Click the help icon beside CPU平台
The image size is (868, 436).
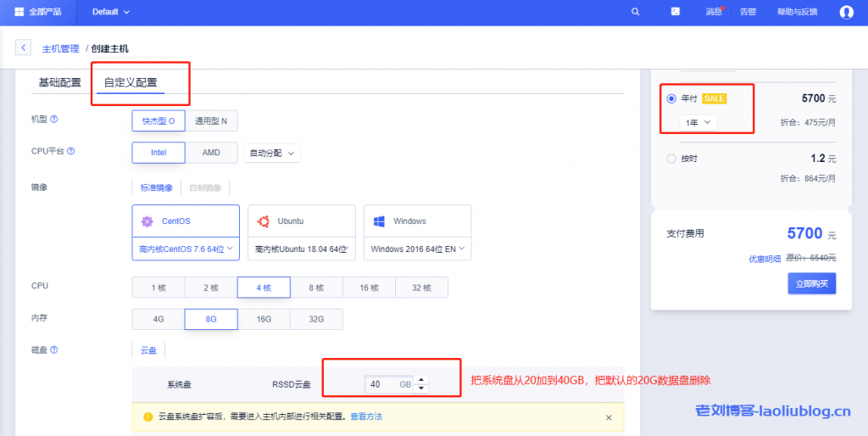70,152
